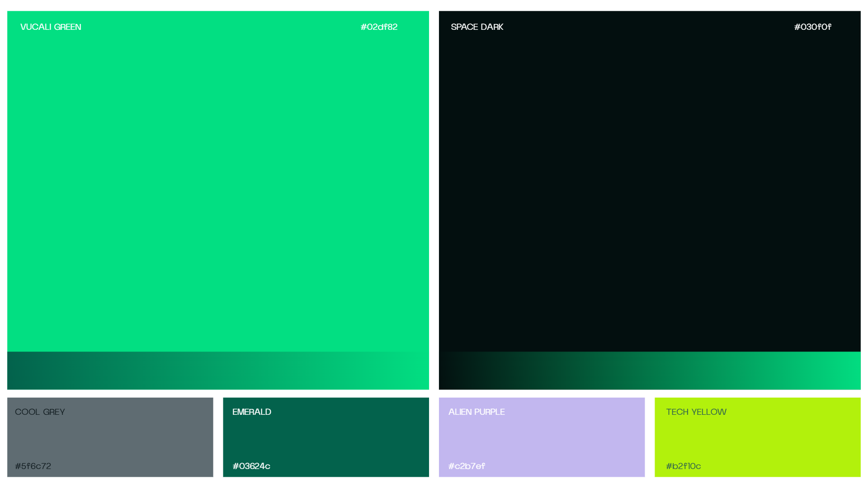Click the hex code '#03624c'
This screenshot has height=488, width=868.
(251, 466)
